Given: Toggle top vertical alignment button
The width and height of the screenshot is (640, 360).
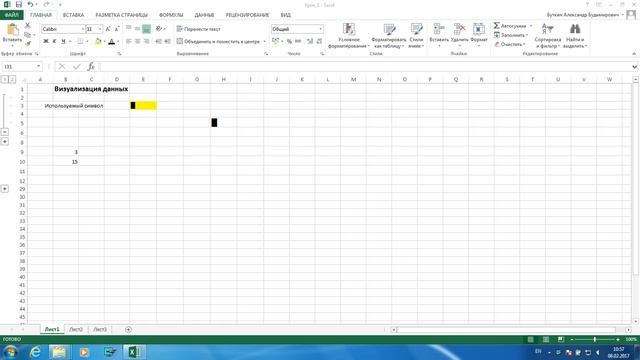Looking at the screenshot, I should [x=129, y=29].
